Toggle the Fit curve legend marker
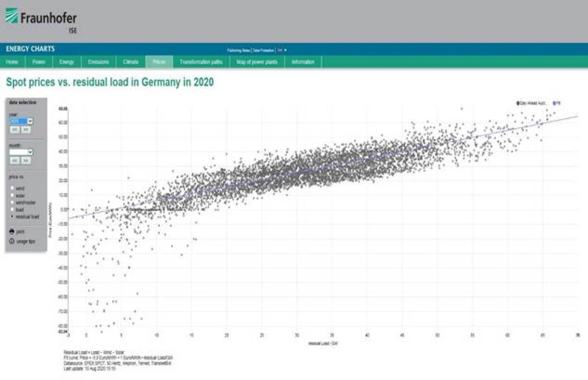 pos(554,103)
